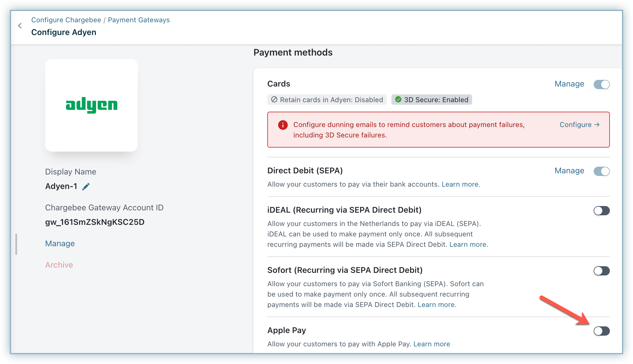Archive the Adyen gateway
Screen dimensions: 633x364
[x=59, y=265]
